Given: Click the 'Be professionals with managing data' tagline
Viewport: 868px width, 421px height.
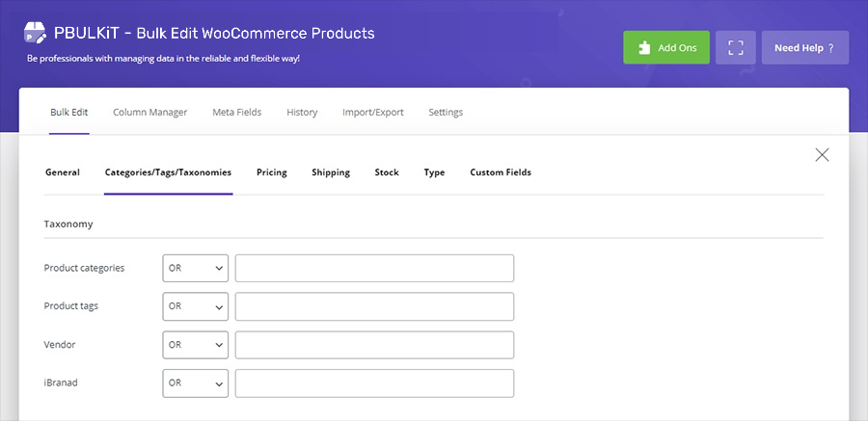Looking at the screenshot, I should click(x=163, y=58).
